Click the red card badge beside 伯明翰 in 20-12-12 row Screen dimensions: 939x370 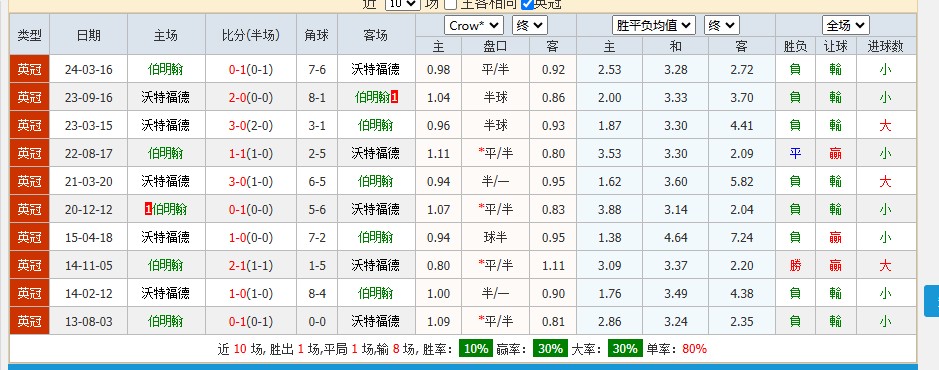(148, 209)
